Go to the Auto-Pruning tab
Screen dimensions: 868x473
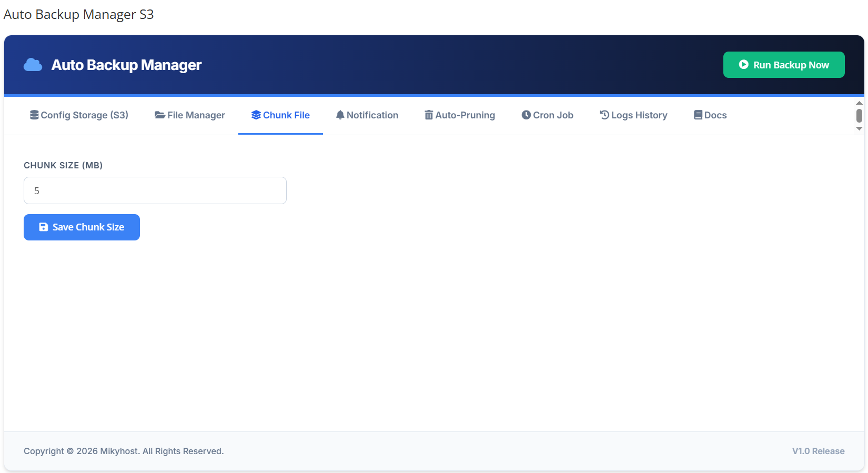[x=460, y=115]
